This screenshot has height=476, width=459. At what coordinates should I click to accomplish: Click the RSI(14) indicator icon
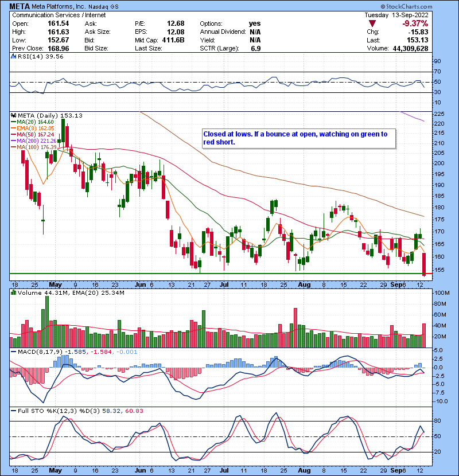pyautogui.click(x=13, y=56)
